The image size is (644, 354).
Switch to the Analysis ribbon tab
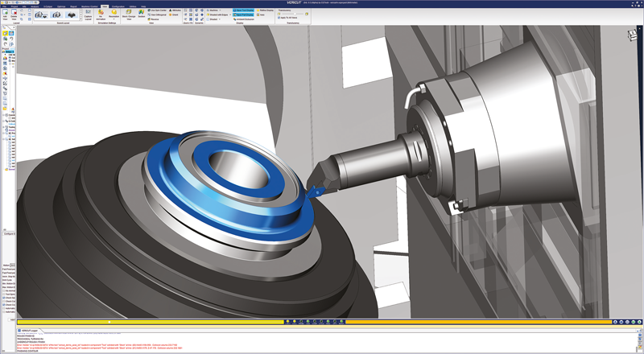click(35, 6)
